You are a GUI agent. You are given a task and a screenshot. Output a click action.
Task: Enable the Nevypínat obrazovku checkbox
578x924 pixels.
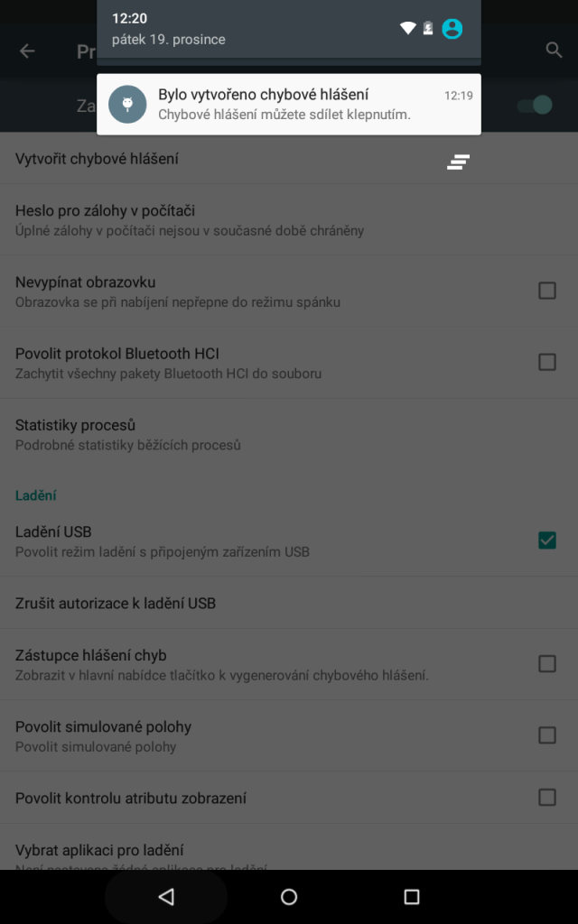point(547,291)
